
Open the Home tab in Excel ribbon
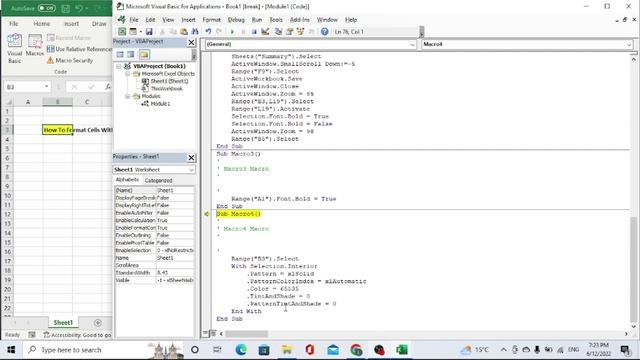tap(42, 24)
